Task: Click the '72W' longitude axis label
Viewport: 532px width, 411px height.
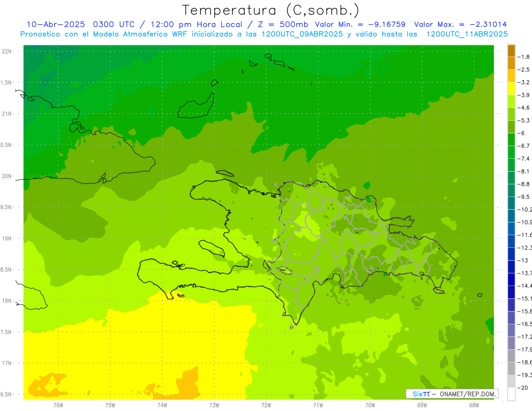Action: click(x=266, y=405)
